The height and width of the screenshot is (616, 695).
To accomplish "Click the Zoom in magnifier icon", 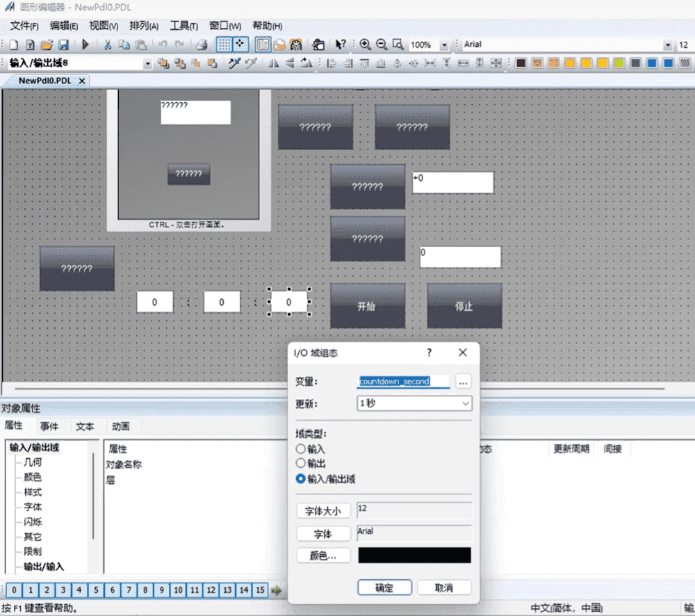I will (365, 44).
